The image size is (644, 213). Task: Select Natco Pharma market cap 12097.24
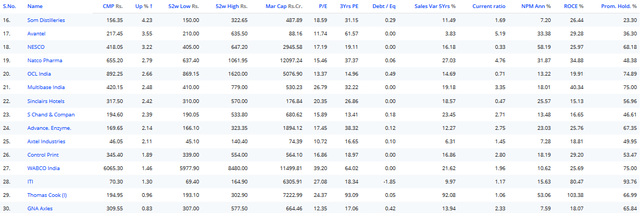click(x=291, y=60)
